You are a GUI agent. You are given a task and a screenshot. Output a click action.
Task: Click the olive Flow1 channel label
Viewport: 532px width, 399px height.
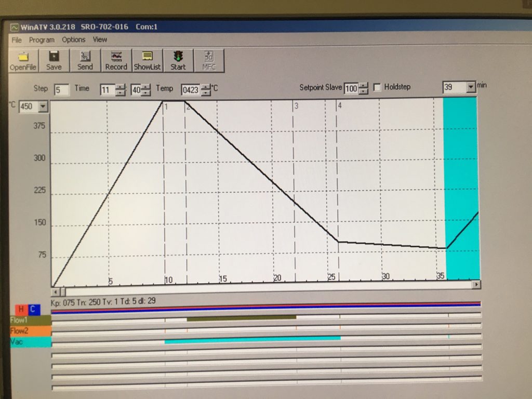tap(30, 320)
